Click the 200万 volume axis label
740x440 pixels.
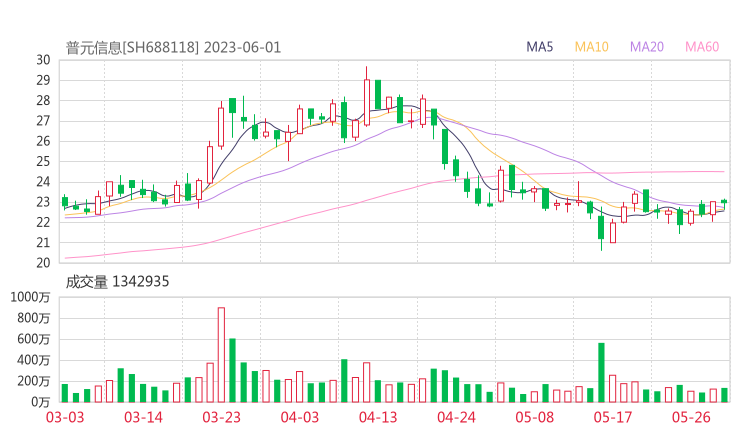(x=34, y=381)
